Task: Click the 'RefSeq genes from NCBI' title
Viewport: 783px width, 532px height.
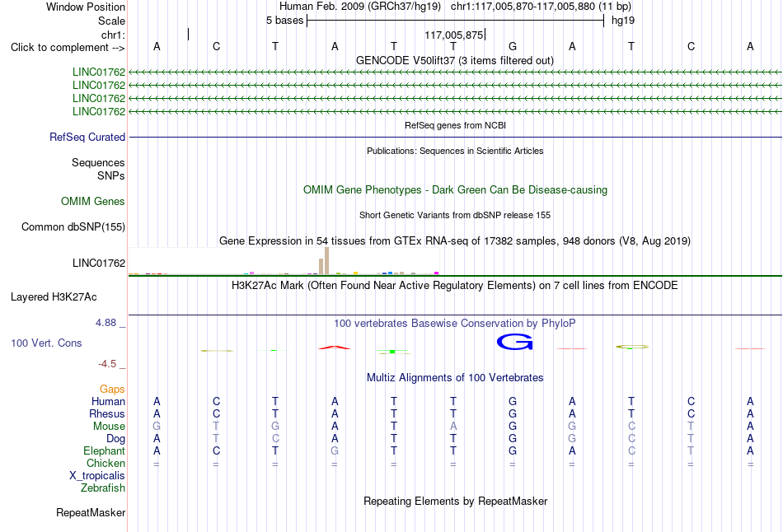Action: pos(456,125)
